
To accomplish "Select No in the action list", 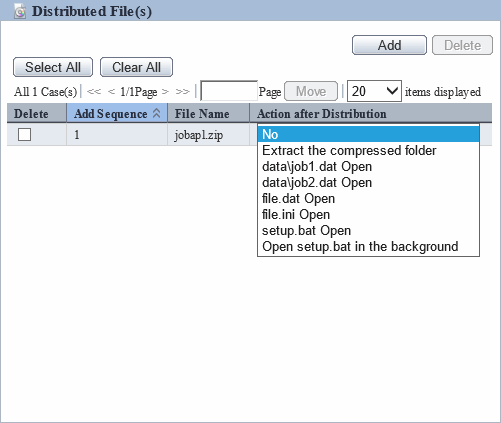I will coord(368,134).
